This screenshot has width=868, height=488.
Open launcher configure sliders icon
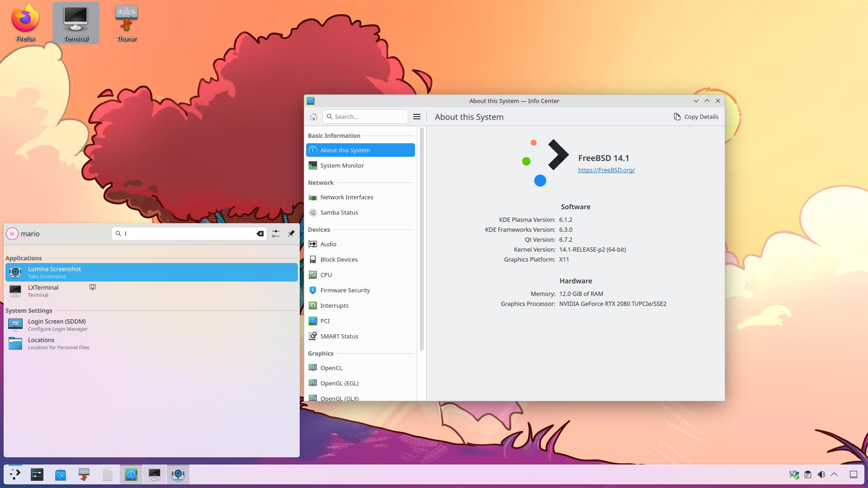coord(276,234)
